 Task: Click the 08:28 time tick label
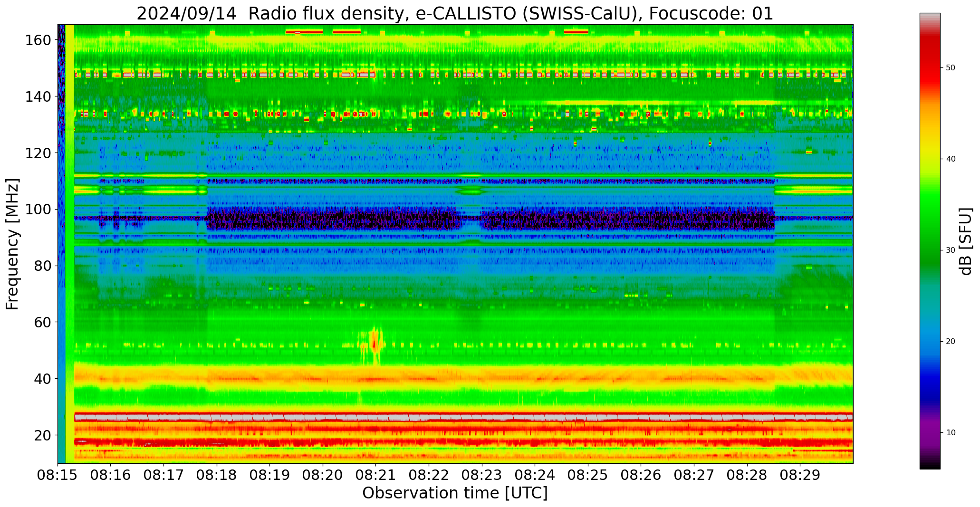747,475
